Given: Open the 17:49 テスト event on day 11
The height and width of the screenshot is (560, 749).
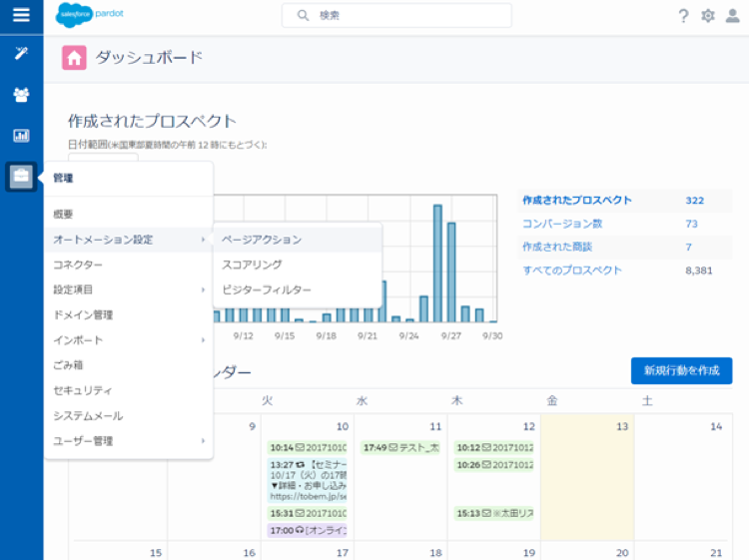Looking at the screenshot, I should coord(400,448).
